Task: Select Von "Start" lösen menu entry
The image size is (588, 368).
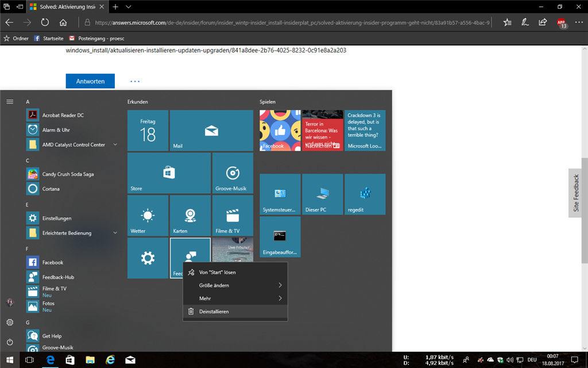Action: tap(235, 272)
